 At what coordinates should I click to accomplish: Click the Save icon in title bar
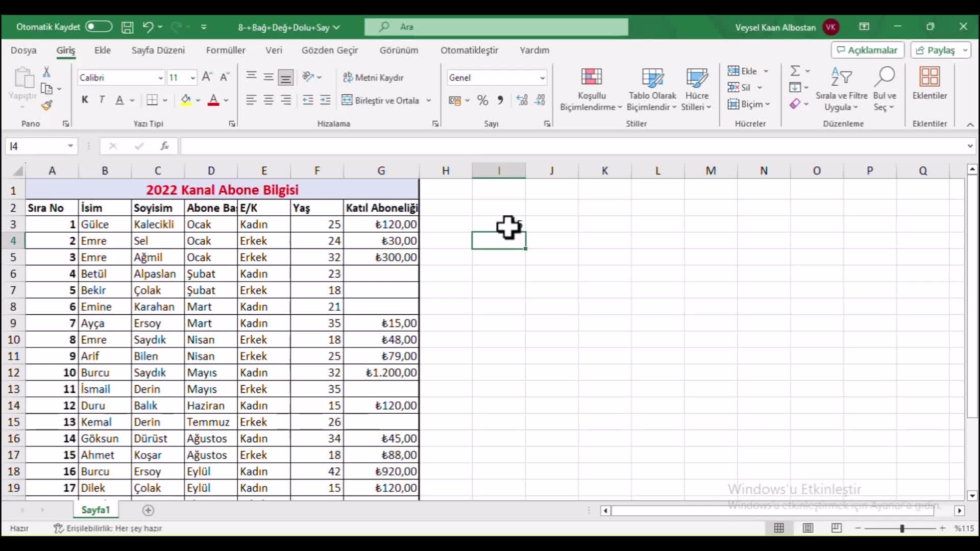127,27
